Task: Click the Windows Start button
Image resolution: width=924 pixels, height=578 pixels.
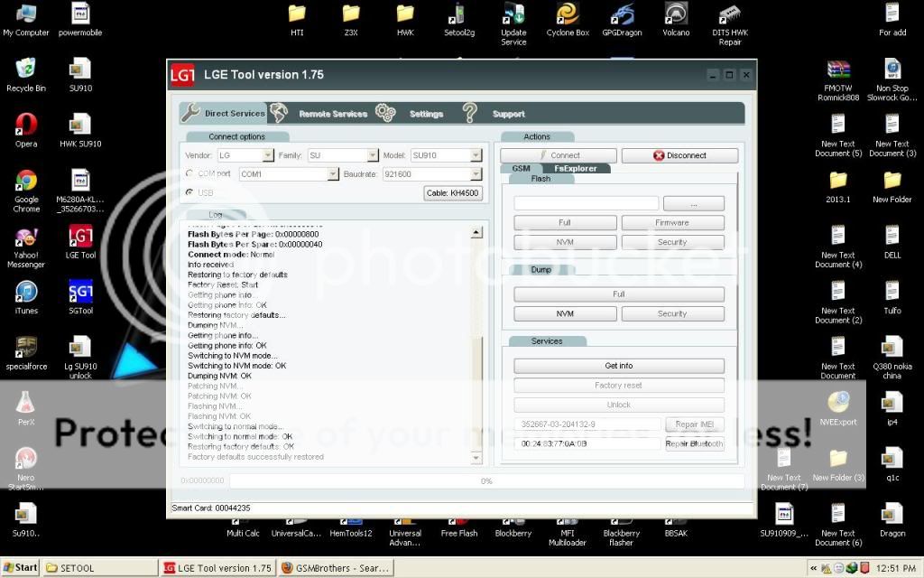Action: (21, 567)
